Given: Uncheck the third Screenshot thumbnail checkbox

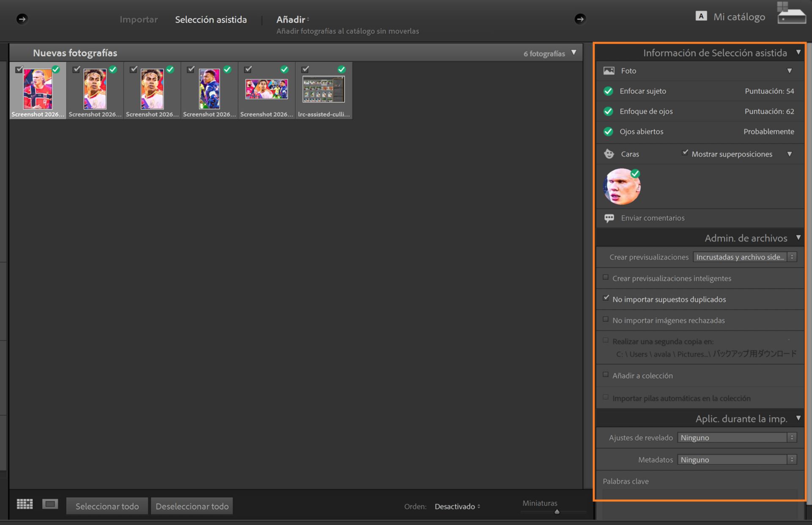Looking at the screenshot, I should [x=133, y=69].
